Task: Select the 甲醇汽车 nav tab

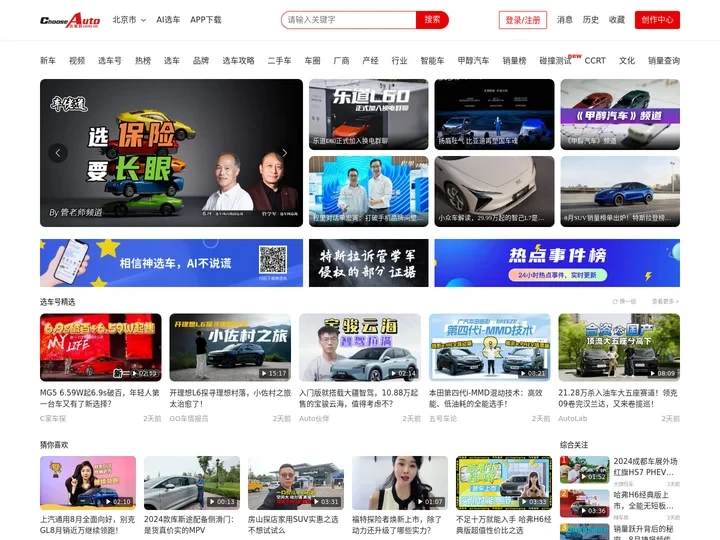Action: (473, 61)
